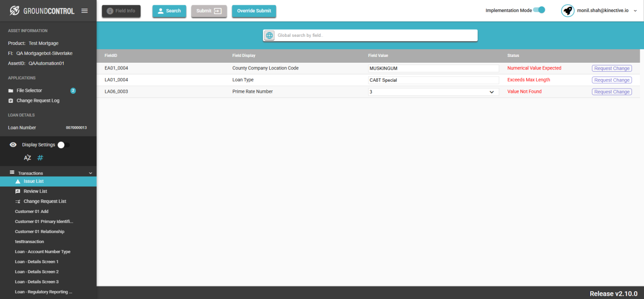This screenshot has height=299, width=644.
Task: Edit the CA8T Special field value
Action: coord(433,80)
